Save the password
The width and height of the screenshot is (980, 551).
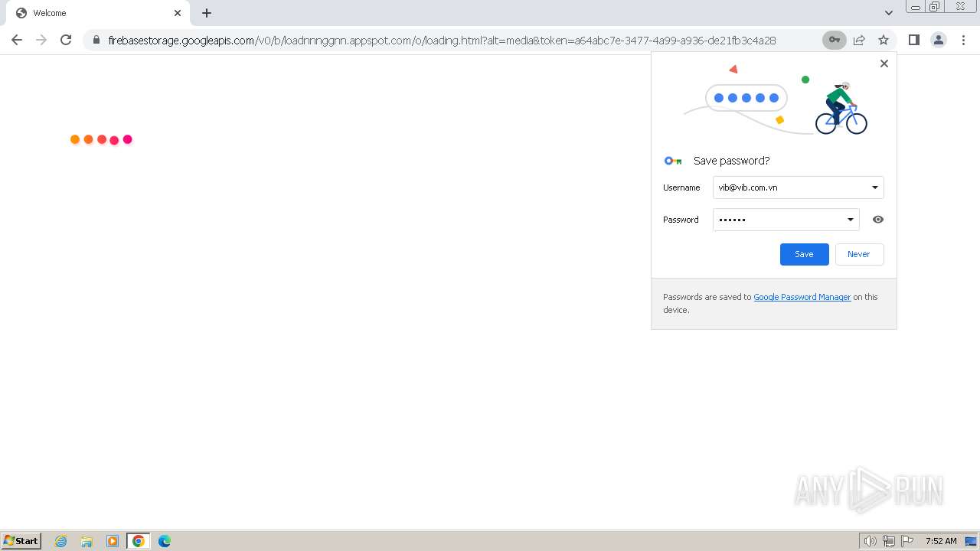click(804, 254)
